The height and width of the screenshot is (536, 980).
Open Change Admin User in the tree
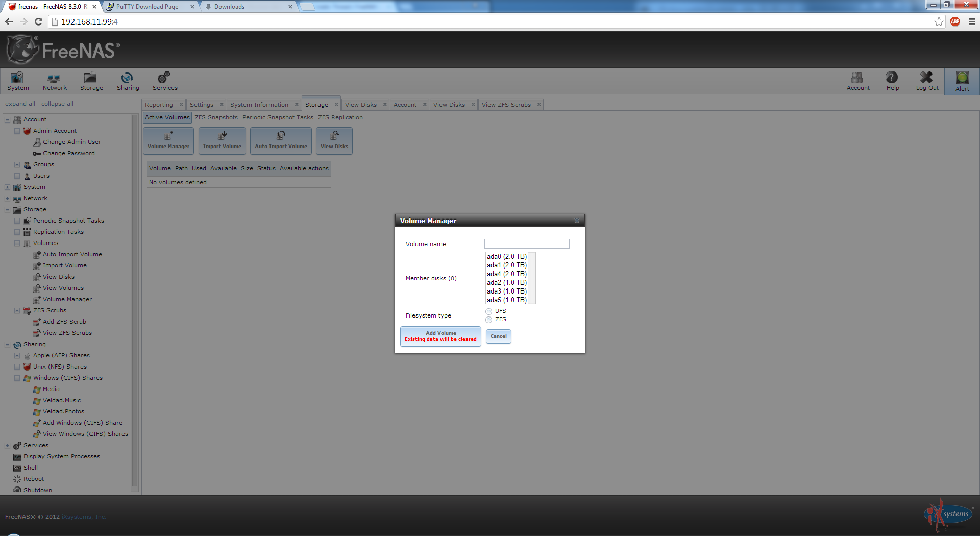pos(72,142)
